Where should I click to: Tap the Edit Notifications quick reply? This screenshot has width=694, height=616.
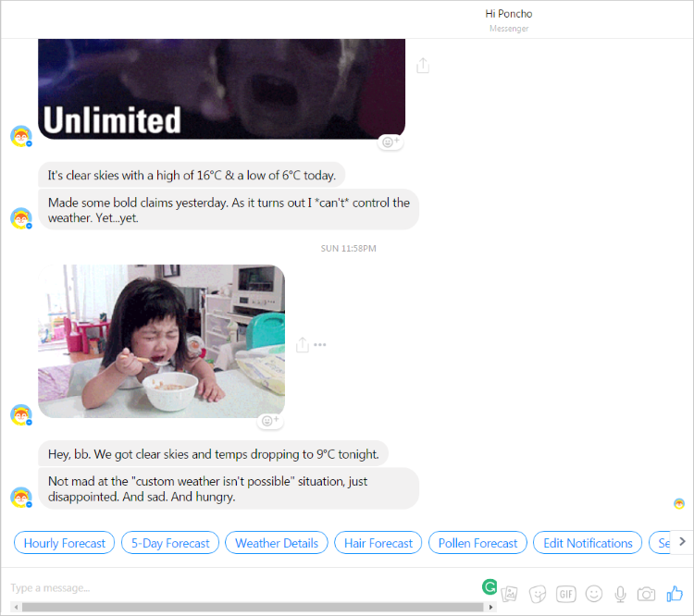pos(588,543)
